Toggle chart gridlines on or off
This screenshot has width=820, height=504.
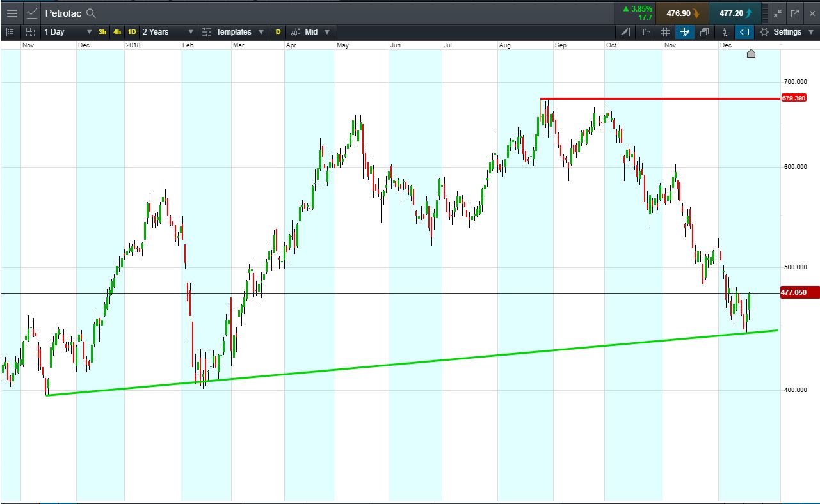[x=665, y=32]
